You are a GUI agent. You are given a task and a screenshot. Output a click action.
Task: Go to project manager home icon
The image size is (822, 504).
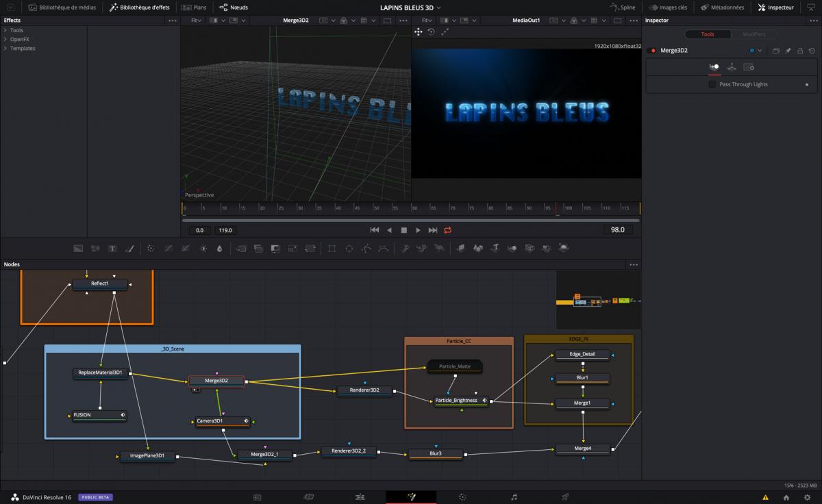(x=786, y=497)
